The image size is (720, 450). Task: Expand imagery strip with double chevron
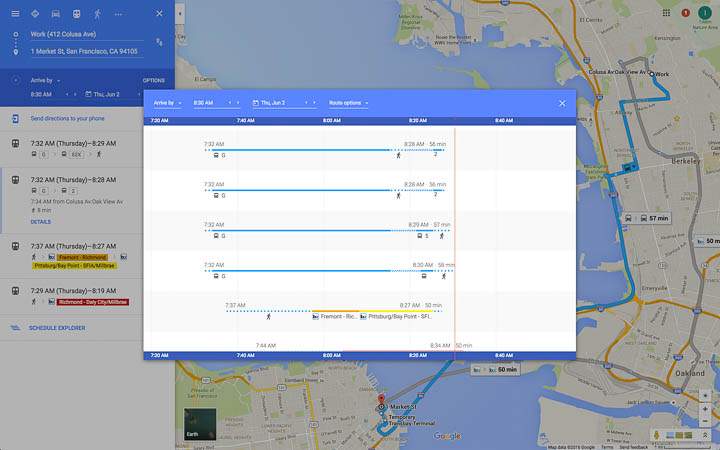click(705, 435)
